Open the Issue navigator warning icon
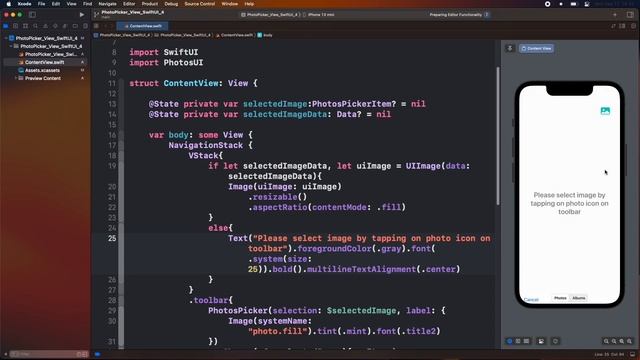This screenshot has width=640, height=360. coord(45,26)
